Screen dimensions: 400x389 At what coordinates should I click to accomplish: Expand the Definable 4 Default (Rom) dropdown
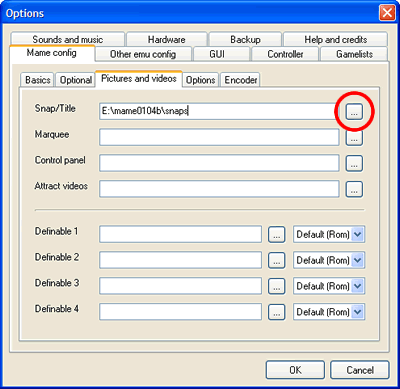click(x=357, y=312)
